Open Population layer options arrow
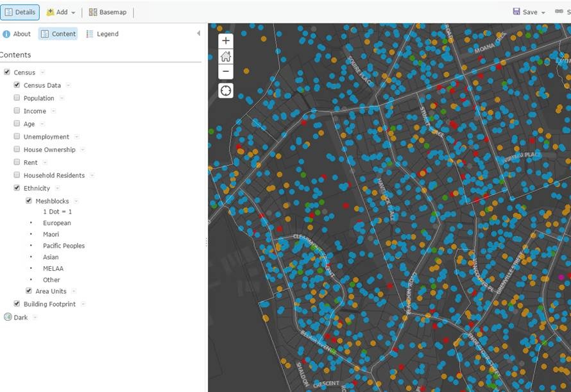The image size is (571, 392). 62,98
